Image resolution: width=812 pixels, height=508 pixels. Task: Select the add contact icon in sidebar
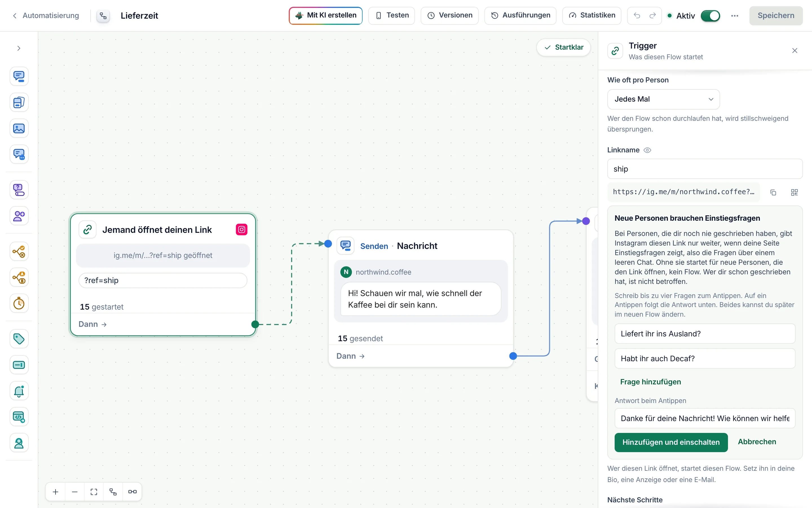point(19,216)
